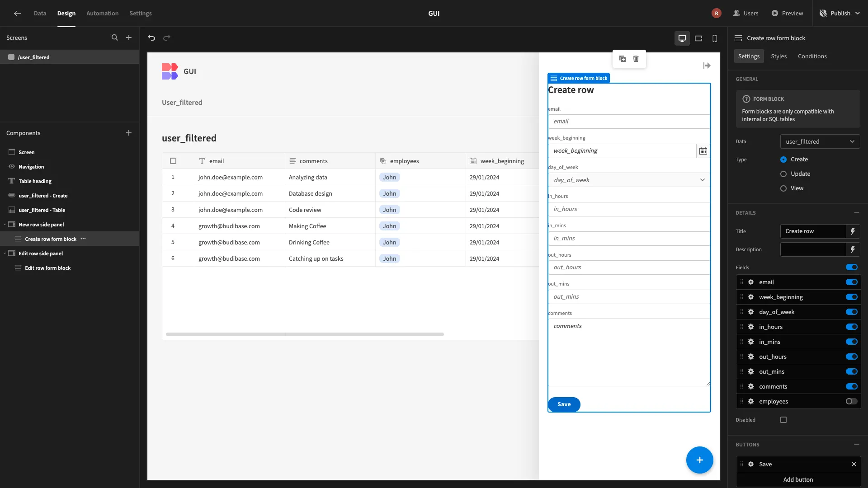Collapse the Details section
868x488 pixels.
tap(857, 213)
